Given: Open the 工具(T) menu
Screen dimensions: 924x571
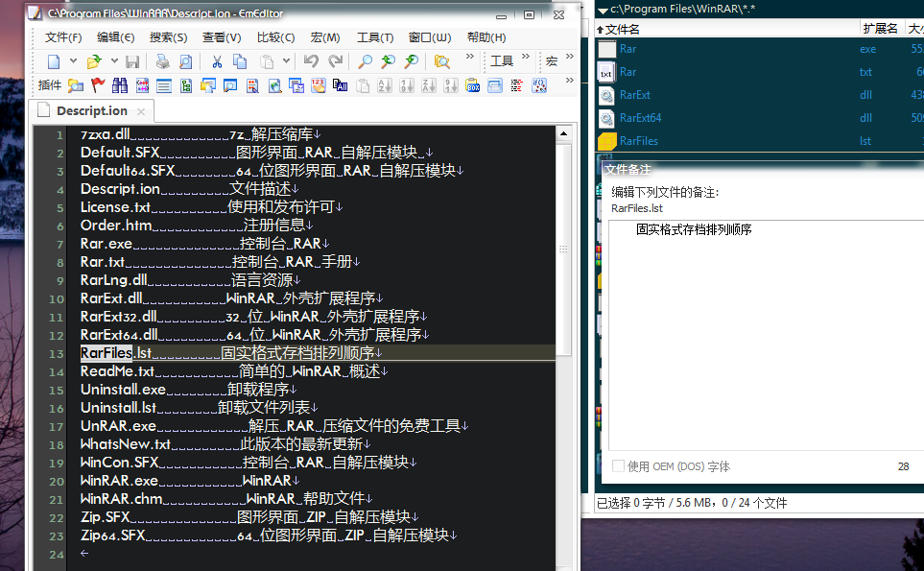Looking at the screenshot, I should 375,37.
